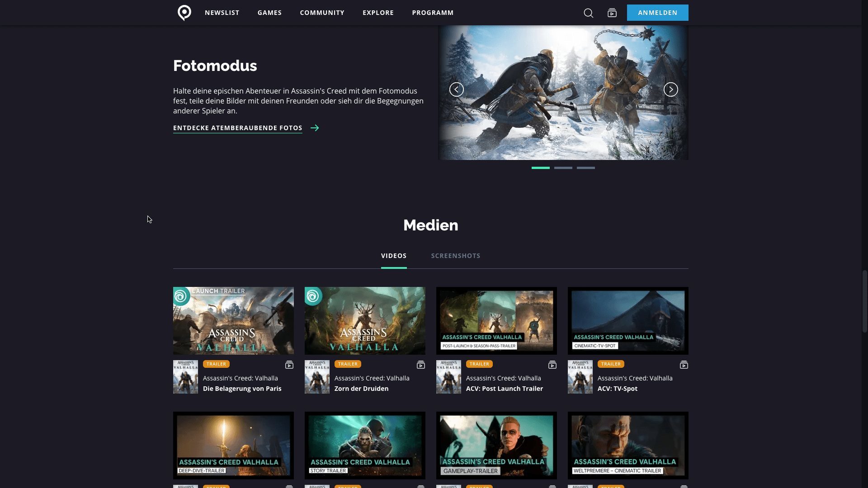Add ACV: Post Launch Trailer to playlist

pos(552,365)
